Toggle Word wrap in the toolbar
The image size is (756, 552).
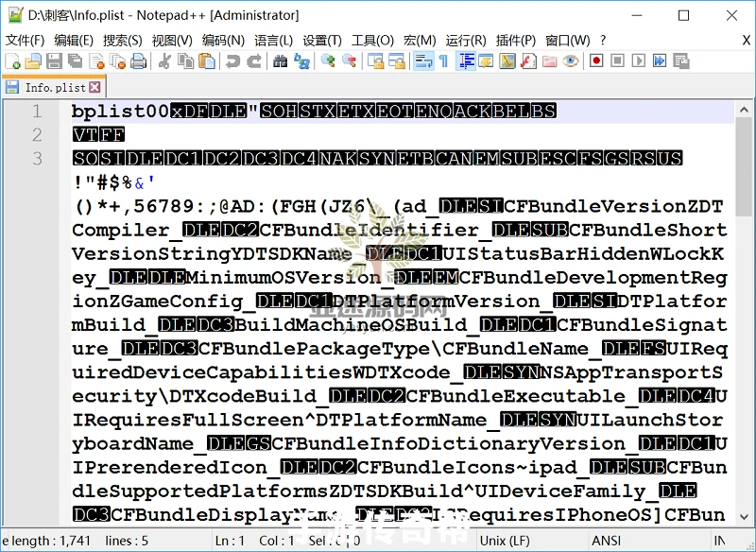click(x=421, y=61)
